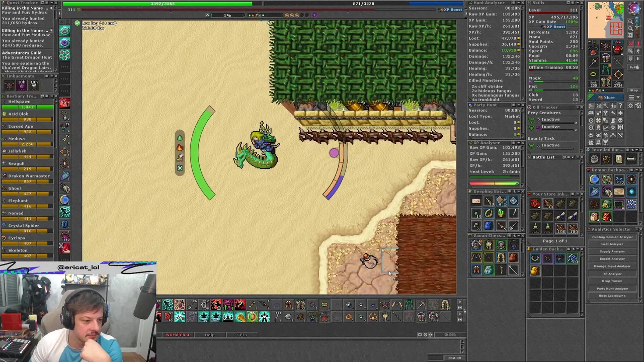The width and height of the screenshot is (644, 362).
Task: Open the Drop Tracker
Action: [612, 281]
